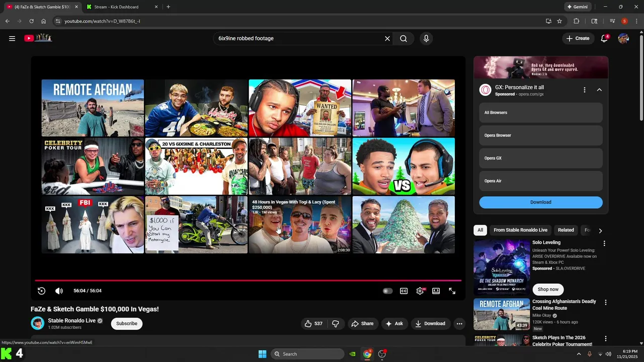Run search with magnifier button

(x=404, y=38)
